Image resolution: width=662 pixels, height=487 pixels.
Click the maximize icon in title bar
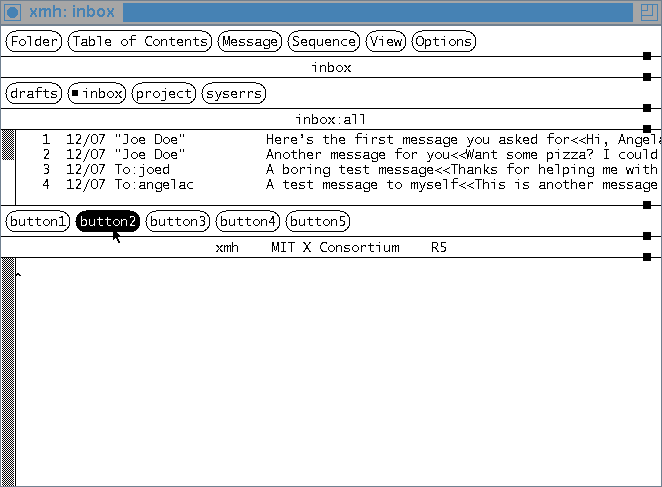click(x=648, y=12)
